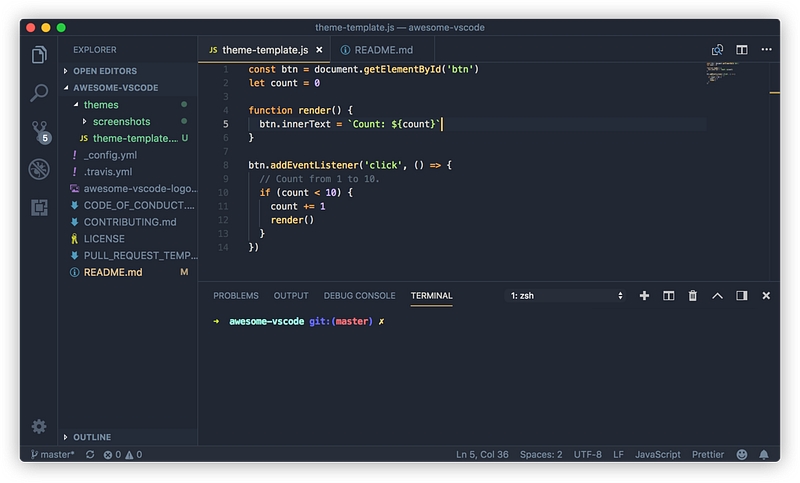800x483 pixels.
Task: Kill terminal with the trash icon
Action: (692, 296)
